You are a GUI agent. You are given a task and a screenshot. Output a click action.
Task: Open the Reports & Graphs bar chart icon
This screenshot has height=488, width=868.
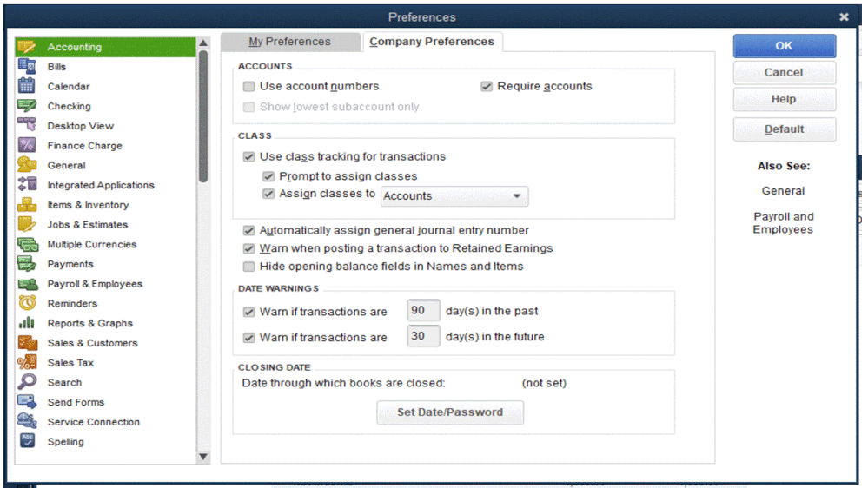tap(27, 322)
